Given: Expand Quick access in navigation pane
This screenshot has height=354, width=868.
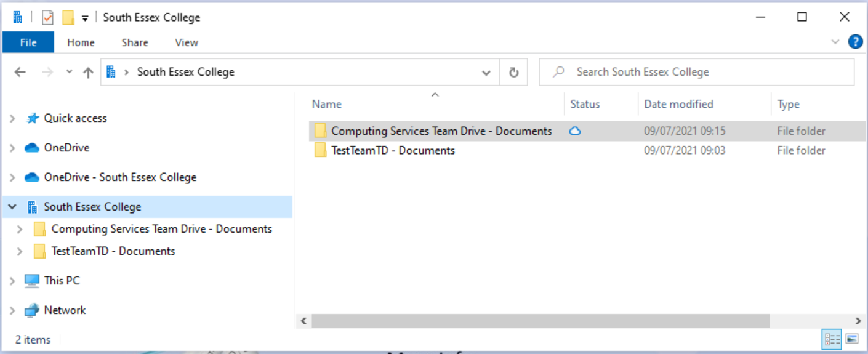Looking at the screenshot, I should [x=12, y=118].
